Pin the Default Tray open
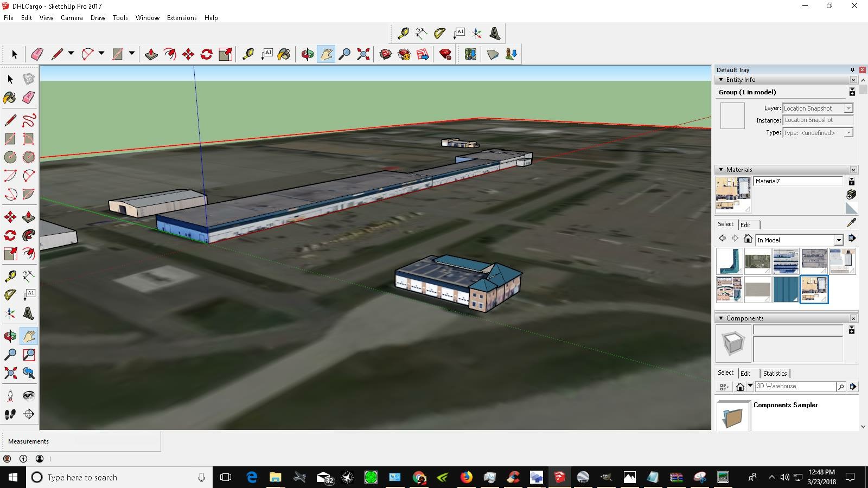The height and width of the screenshot is (488, 868). 852,69
